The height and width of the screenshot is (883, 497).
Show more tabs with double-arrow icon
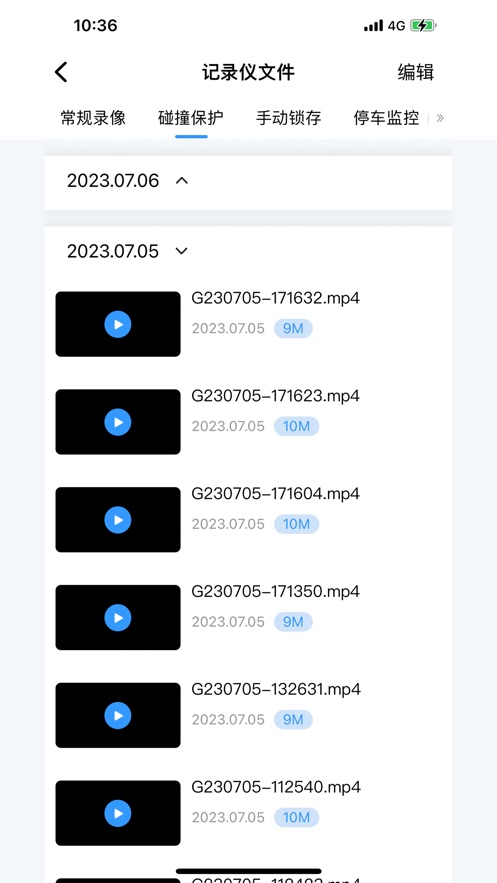pyautogui.click(x=440, y=118)
